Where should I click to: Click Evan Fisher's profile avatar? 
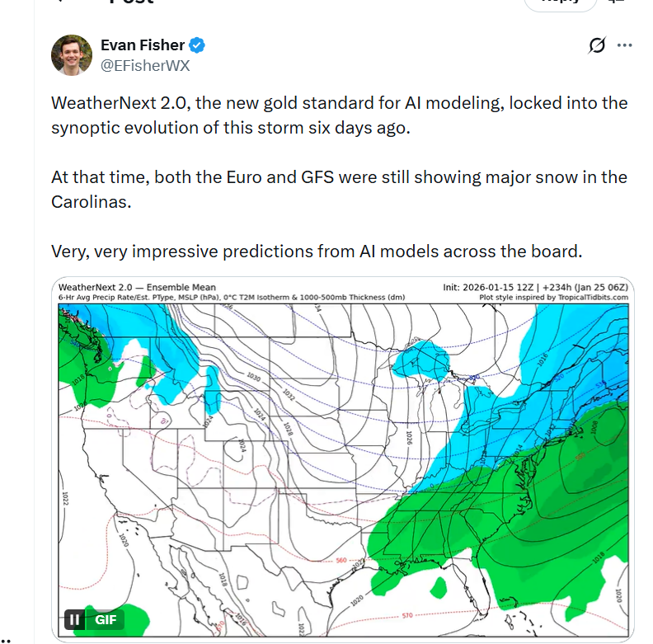[x=72, y=55]
